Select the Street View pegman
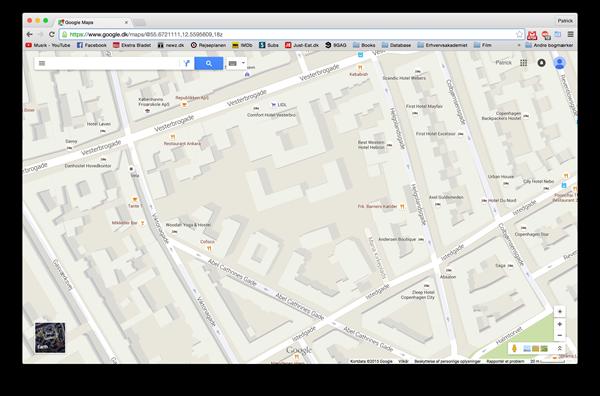600x396 pixels. click(514, 348)
